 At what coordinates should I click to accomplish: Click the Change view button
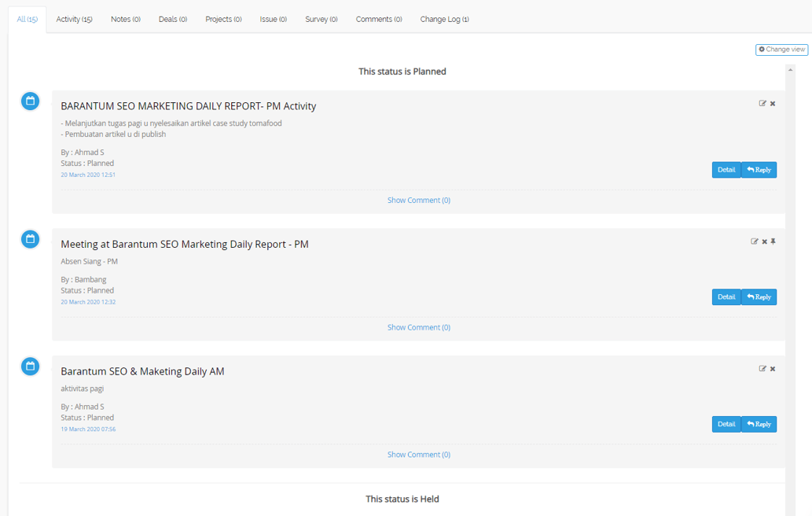click(782, 50)
